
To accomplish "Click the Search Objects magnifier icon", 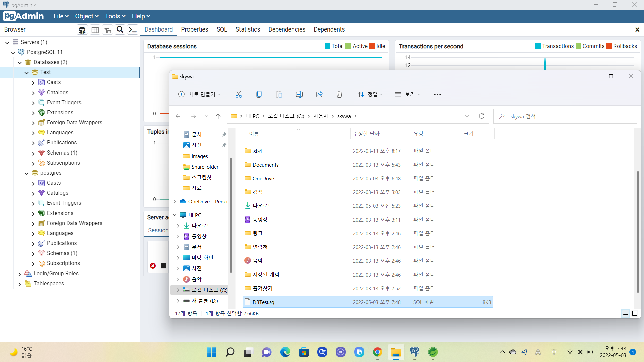I will (x=120, y=29).
